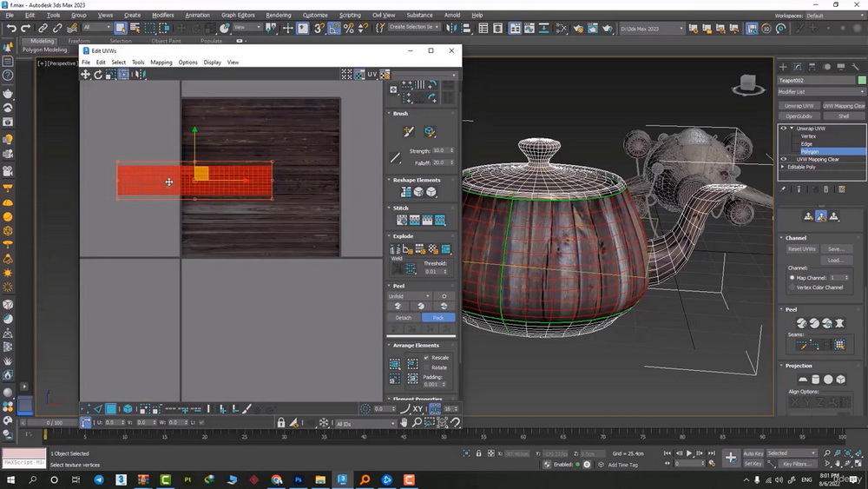Select the Move tool in Edit UVWs

tap(85, 74)
